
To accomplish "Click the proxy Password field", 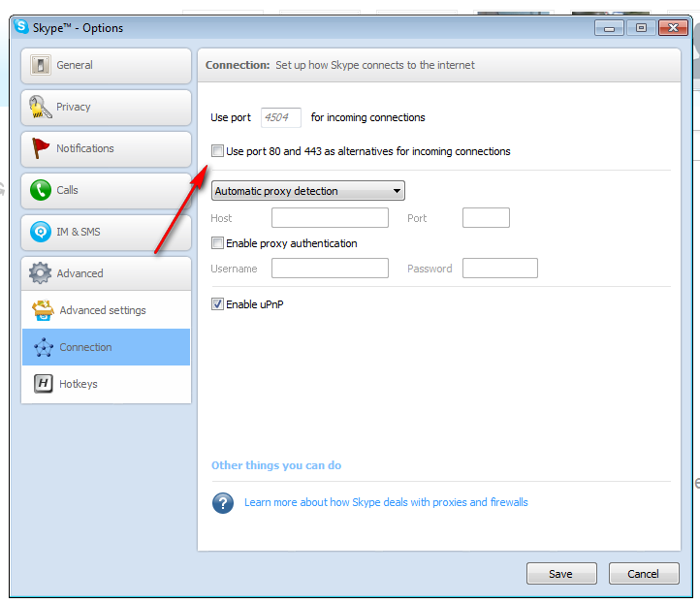I will coord(500,269).
